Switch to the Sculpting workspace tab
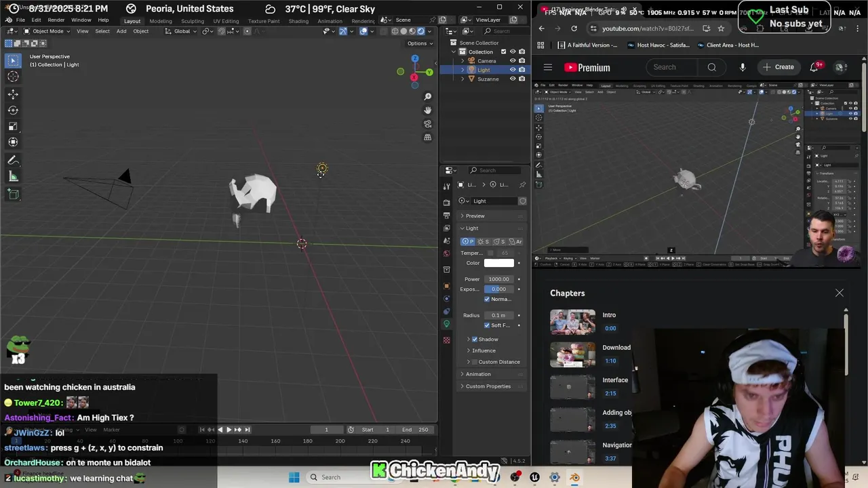868x488 pixels. click(x=193, y=21)
